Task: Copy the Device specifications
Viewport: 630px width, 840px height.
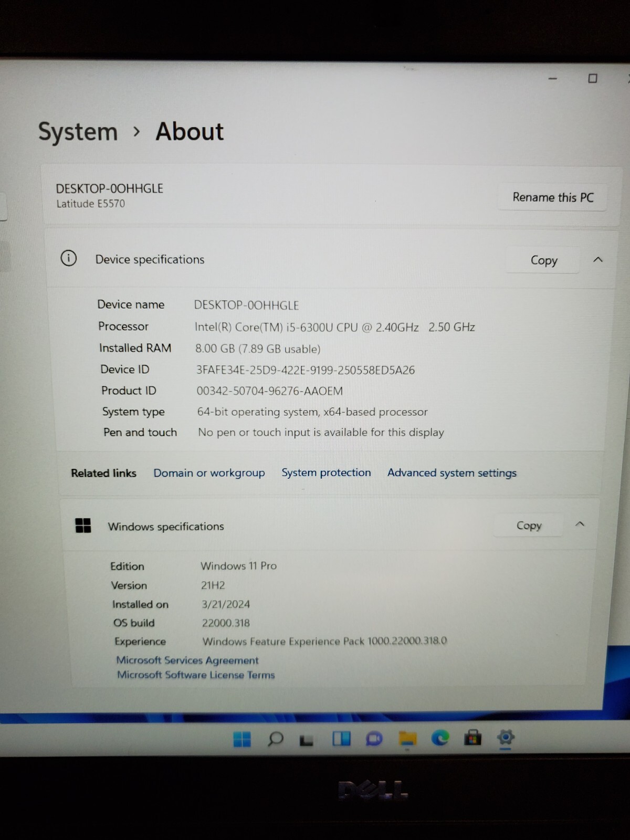Action: [x=543, y=260]
